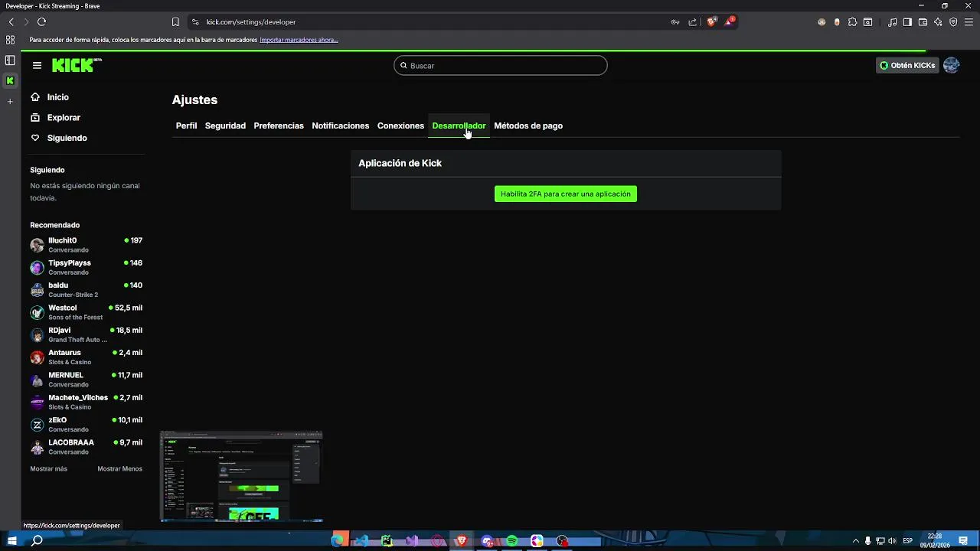Switch to the Perfil settings tab

tap(186, 126)
